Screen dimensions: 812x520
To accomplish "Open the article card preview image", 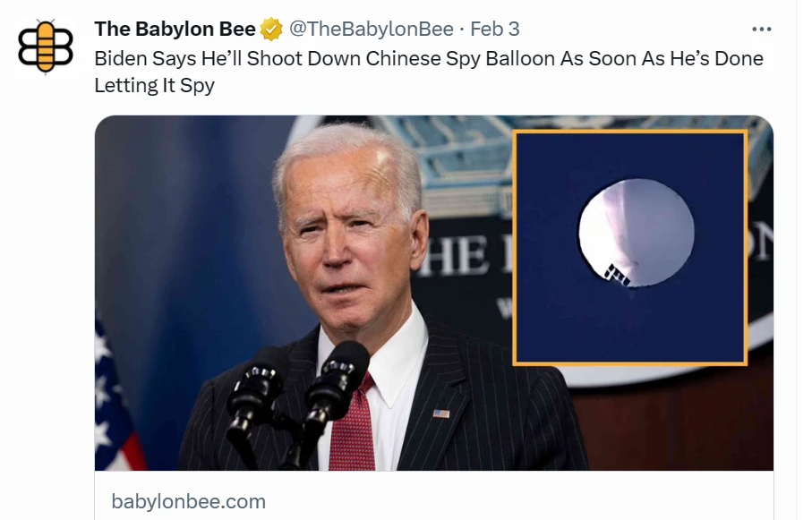I will pyautogui.click(x=434, y=293).
